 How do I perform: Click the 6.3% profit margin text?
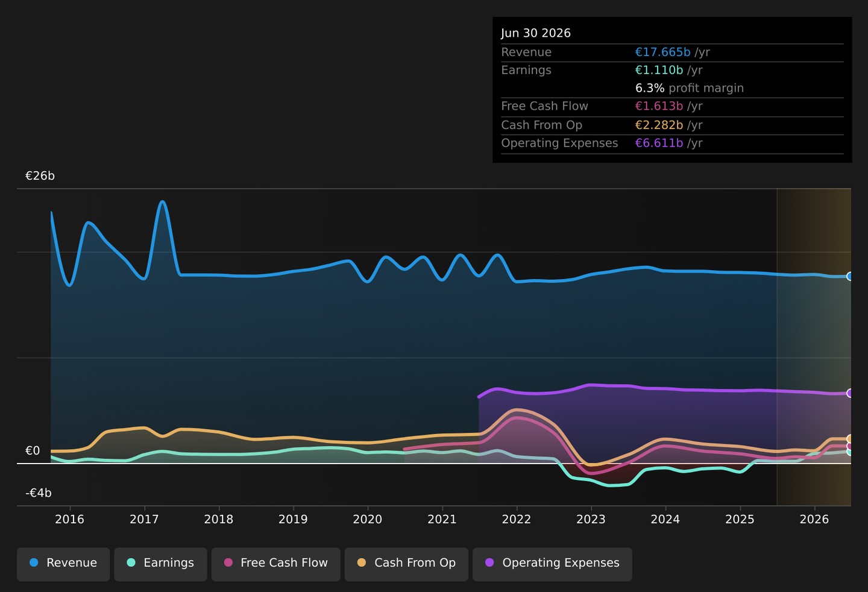[690, 88]
